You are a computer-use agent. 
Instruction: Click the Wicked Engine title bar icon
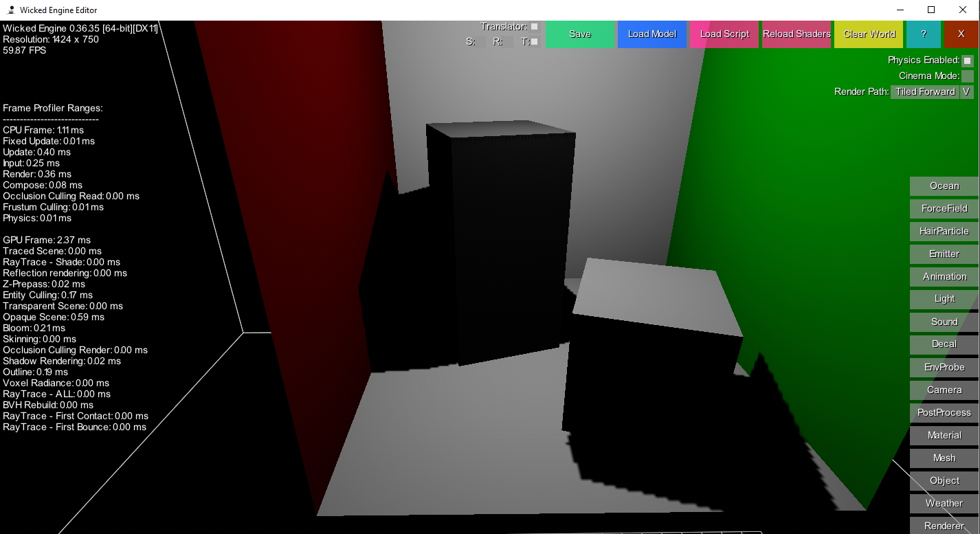[10, 10]
